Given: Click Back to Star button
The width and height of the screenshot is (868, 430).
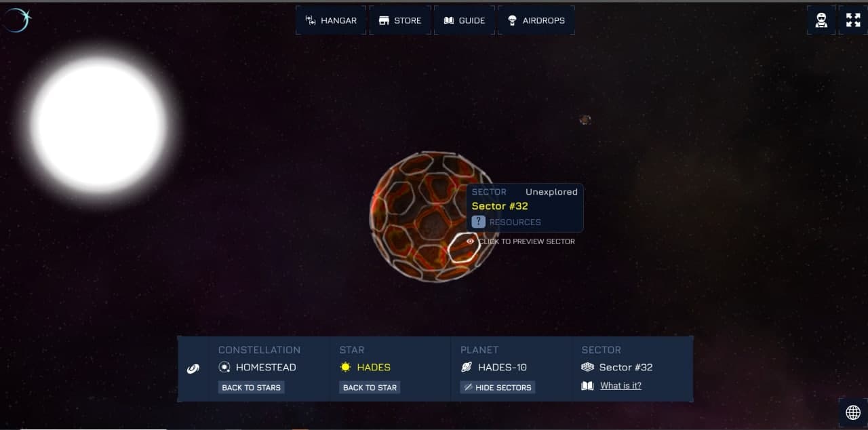Looking at the screenshot, I should (x=370, y=387).
